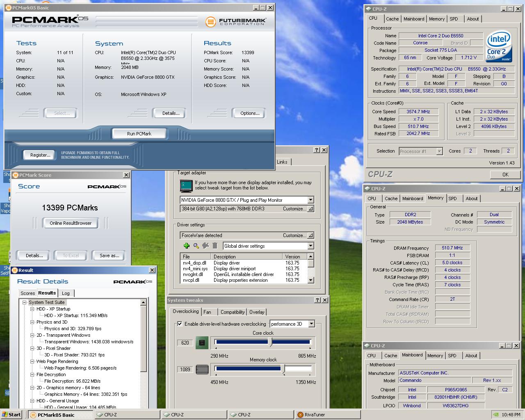The height and width of the screenshot is (420, 525).
Task: Open Compatibility tab in System tweaks
Action: [233, 312]
